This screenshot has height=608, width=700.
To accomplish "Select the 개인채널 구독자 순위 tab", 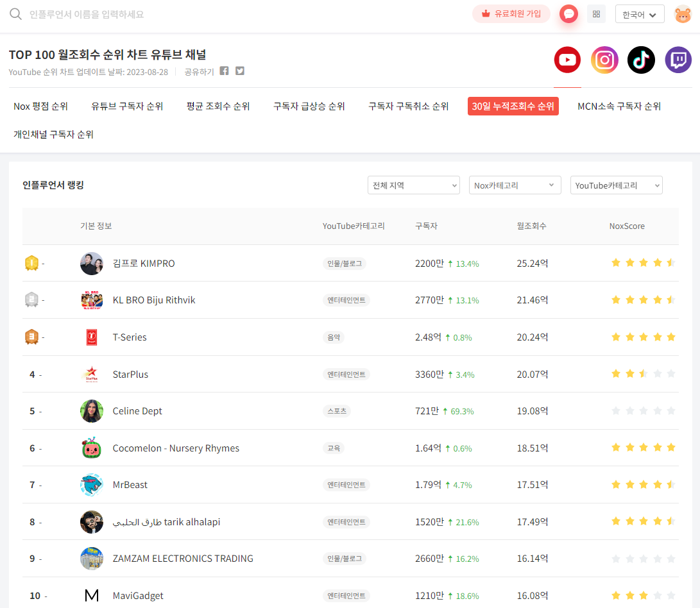I will (53, 135).
